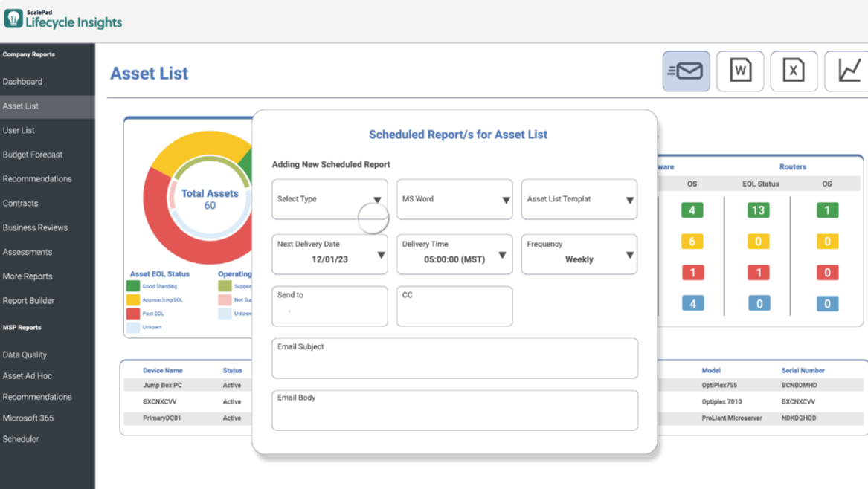
Task: Navigate to the Dashboard page
Action: 24,81
